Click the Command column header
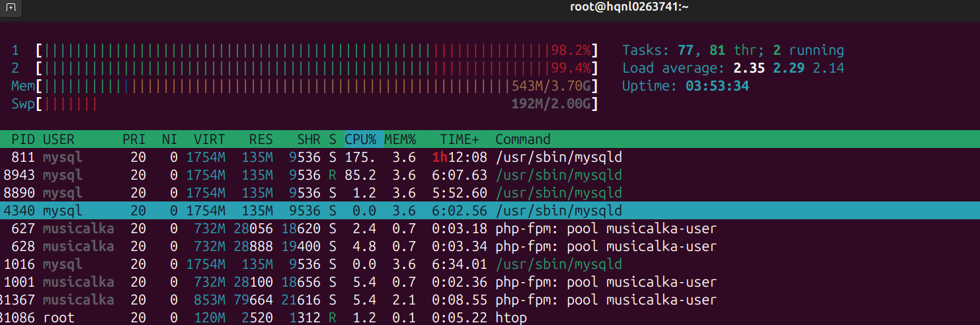Screen dimensions: 980x325 point(522,139)
